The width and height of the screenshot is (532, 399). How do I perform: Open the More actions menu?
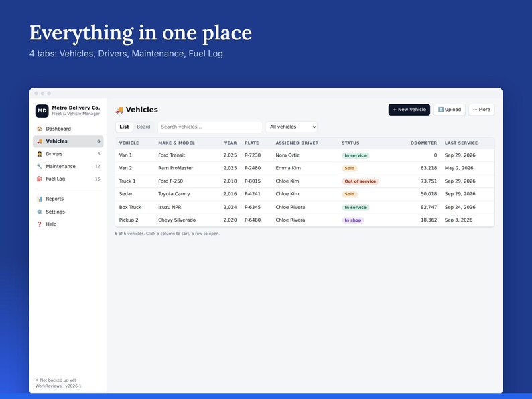(x=482, y=110)
